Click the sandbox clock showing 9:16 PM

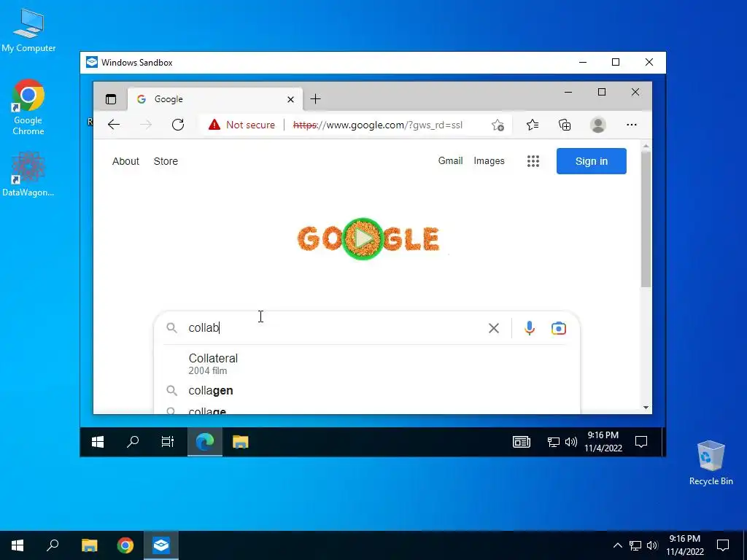[x=603, y=441]
